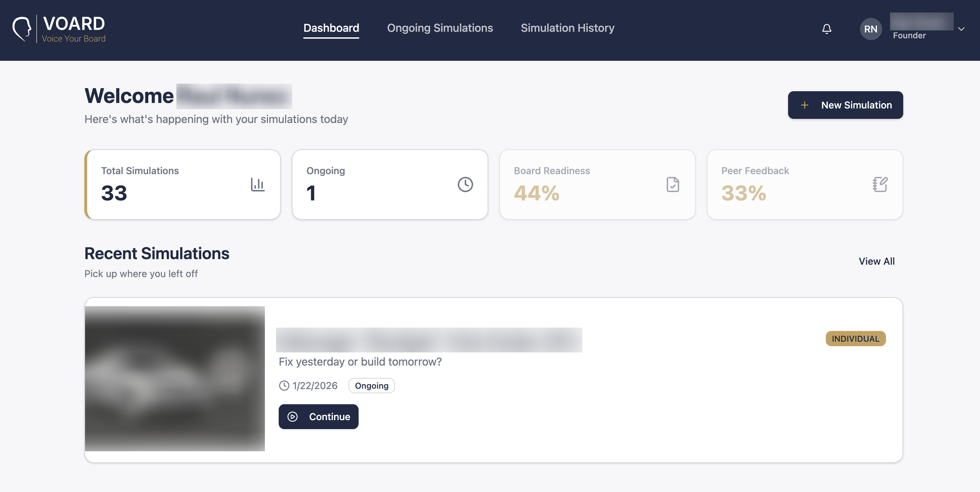Open the Simulation History tab
980x492 pixels.
567,28
